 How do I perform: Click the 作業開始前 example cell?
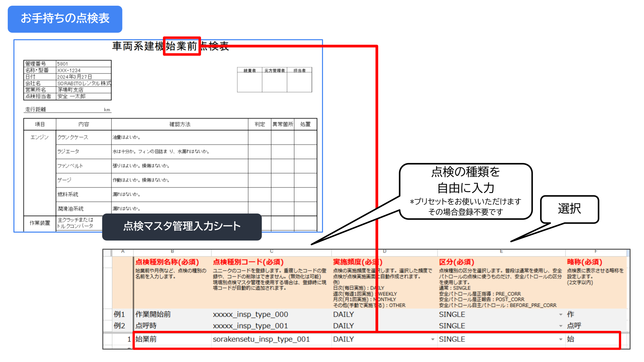tap(153, 314)
